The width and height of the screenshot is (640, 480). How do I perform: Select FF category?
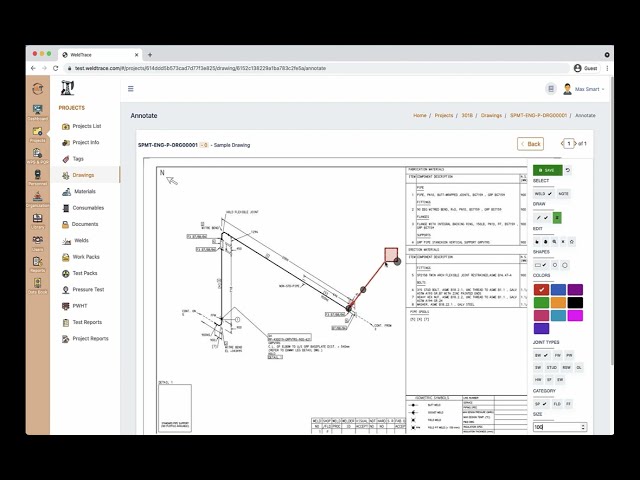(568, 404)
